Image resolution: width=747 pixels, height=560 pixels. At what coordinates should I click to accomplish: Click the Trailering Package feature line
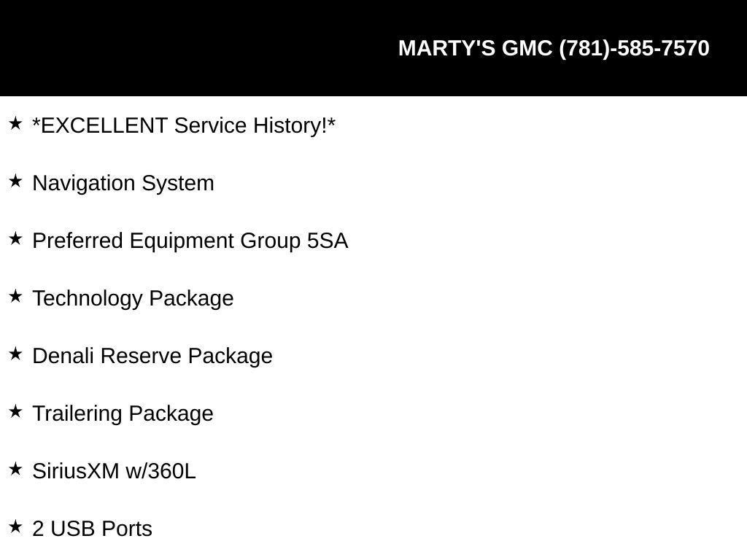coord(123,414)
